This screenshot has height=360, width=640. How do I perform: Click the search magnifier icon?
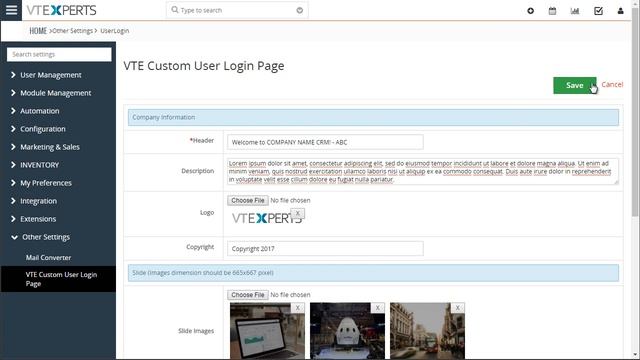point(175,10)
